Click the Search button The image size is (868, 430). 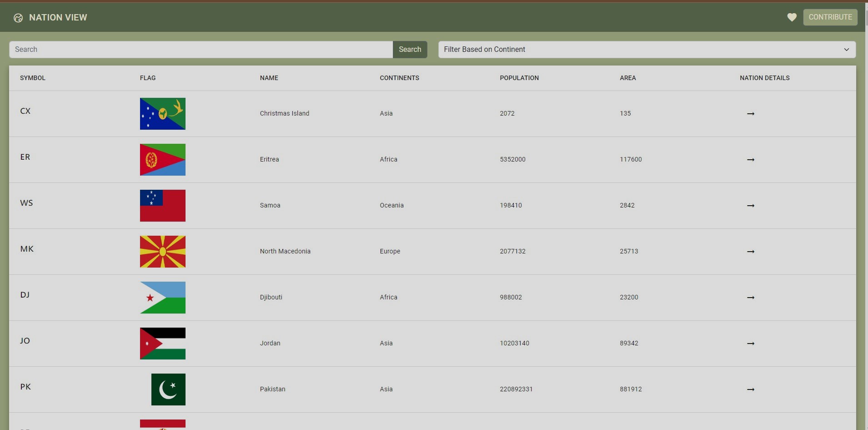(x=410, y=50)
